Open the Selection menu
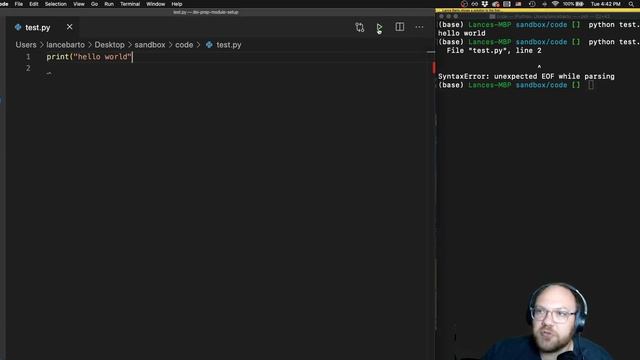 [x=56, y=4]
